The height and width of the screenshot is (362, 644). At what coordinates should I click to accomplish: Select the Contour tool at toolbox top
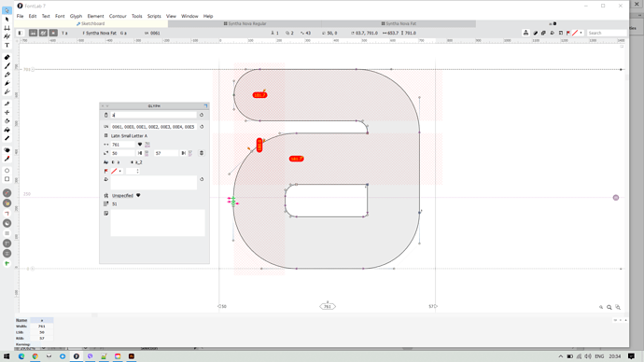pyautogui.click(x=7, y=10)
